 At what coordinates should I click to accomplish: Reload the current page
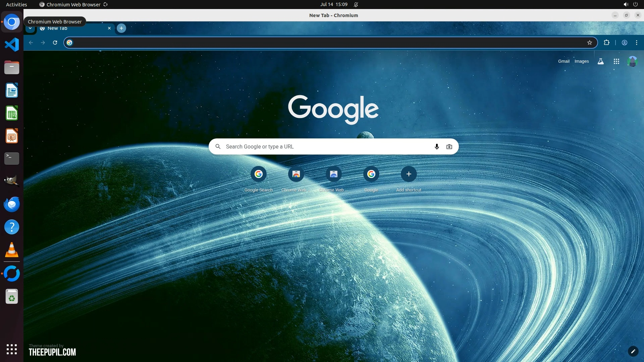(55, 43)
